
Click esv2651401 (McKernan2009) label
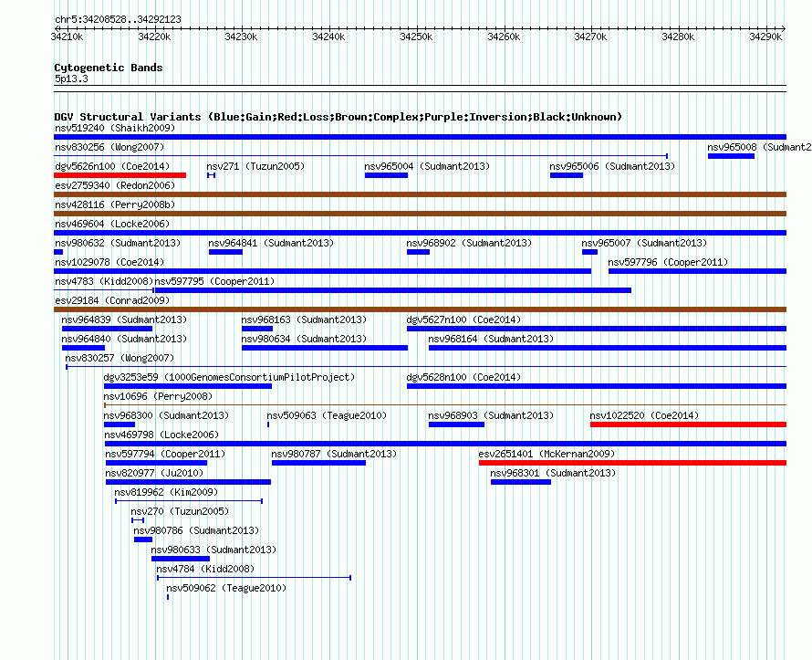tap(547, 454)
